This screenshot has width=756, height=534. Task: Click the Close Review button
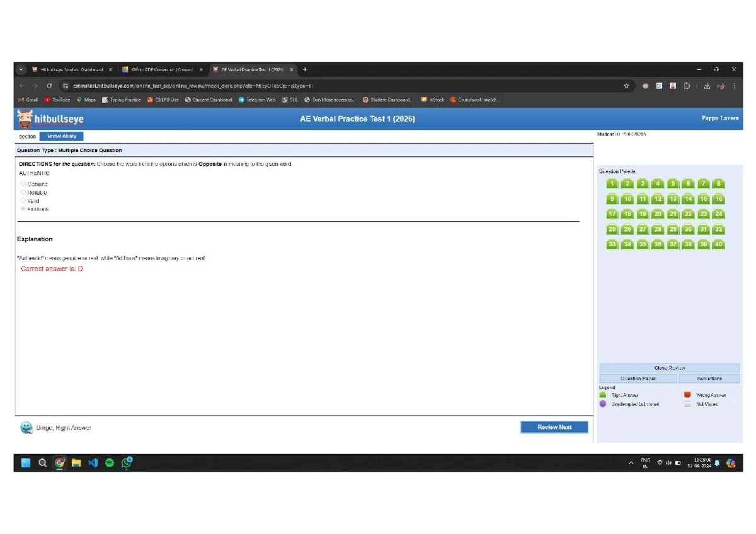click(669, 368)
